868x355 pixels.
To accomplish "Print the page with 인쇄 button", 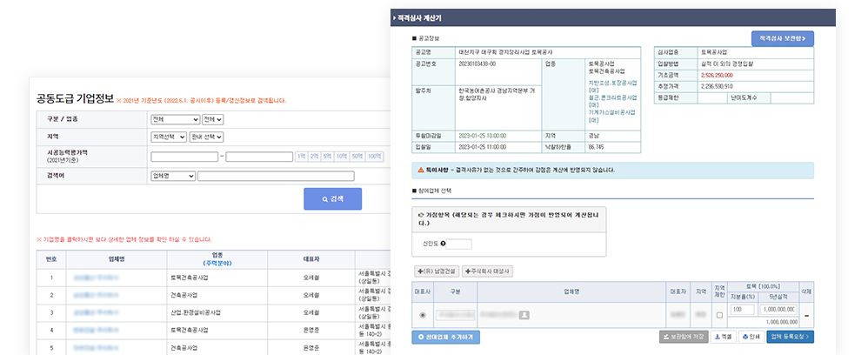I will (x=751, y=336).
